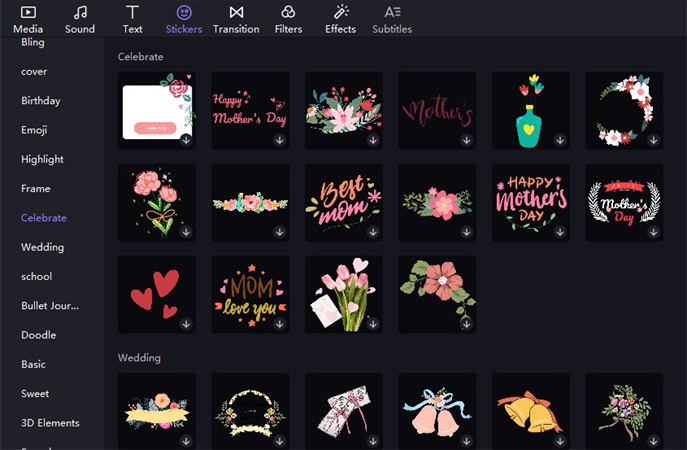The height and width of the screenshot is (450, 687).
Task: Download the red hearts sticker
Action: point(186,324)
